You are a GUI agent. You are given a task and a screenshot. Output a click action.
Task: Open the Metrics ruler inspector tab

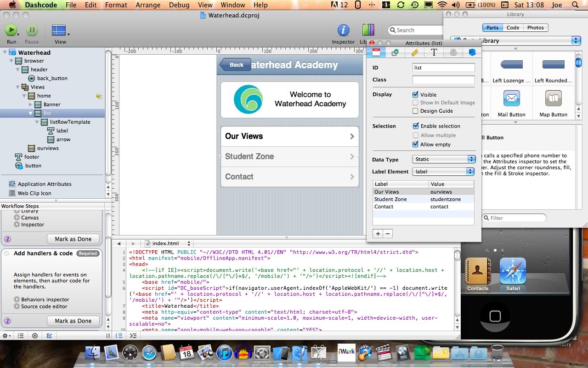tap(414, 52)
